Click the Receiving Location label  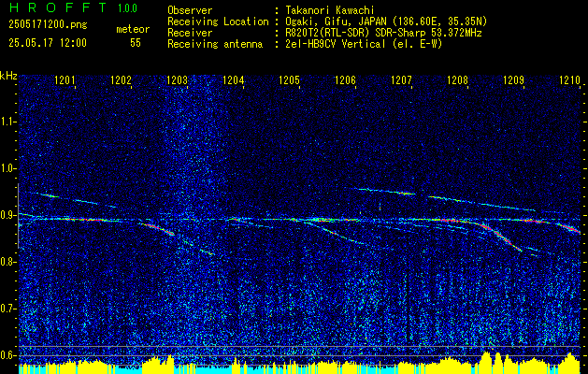(218, 22)
